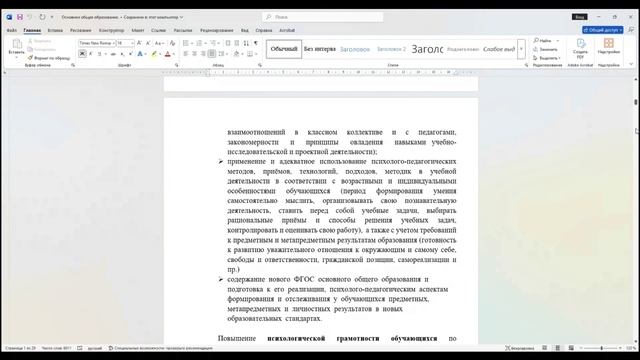This screenshot has width=640, height=360.
Task: Toggle italic formatting (К)
Action: [91, 54]
